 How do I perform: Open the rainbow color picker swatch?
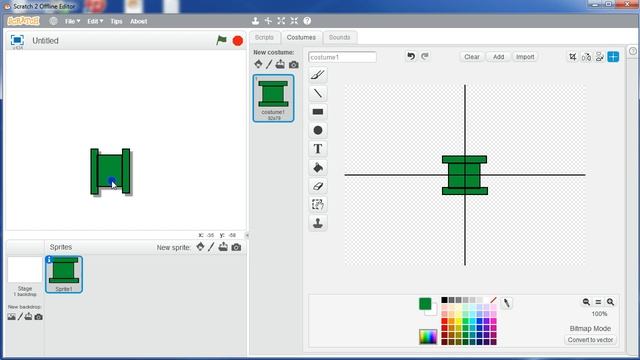click(x=428, y=337)
